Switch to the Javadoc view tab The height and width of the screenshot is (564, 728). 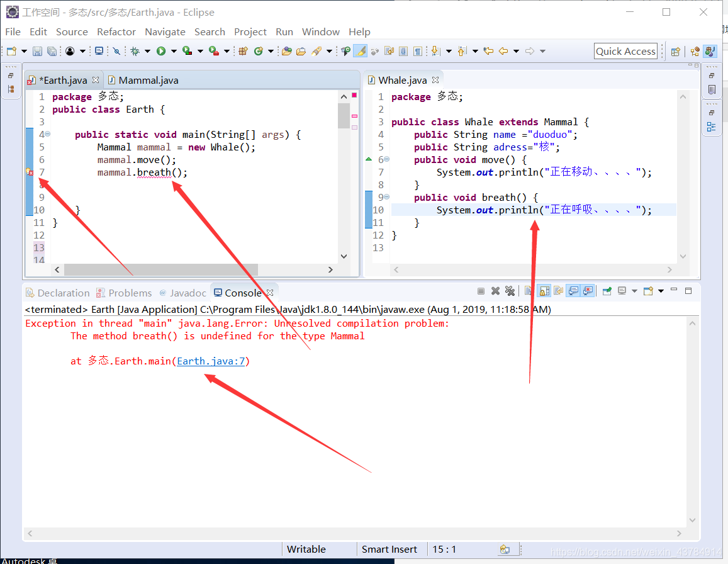tap(183, 293)
